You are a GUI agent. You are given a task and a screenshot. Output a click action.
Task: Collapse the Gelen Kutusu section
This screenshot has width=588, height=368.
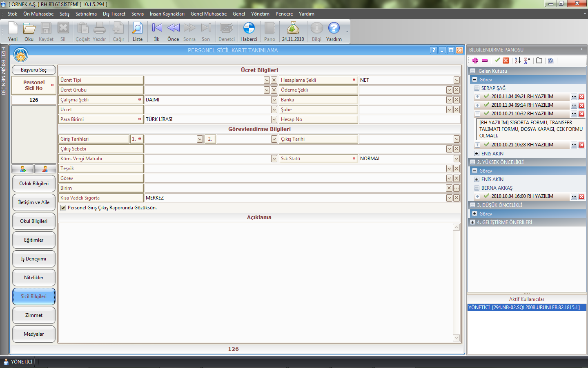click(472, 71)
